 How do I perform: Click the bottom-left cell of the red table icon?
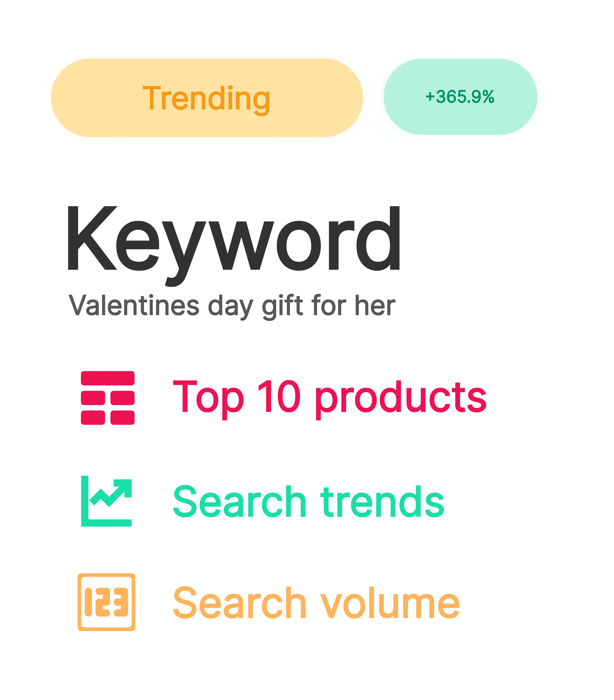(93, 417)
